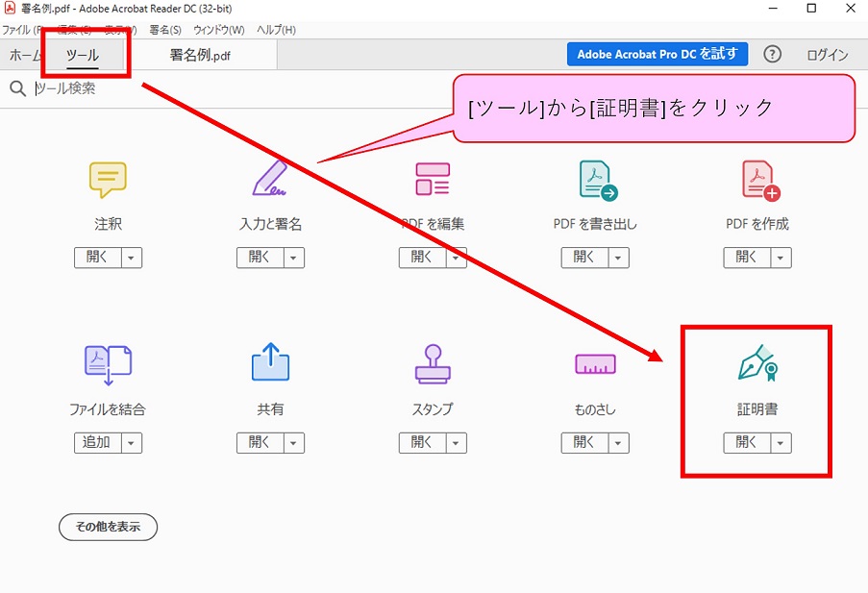The image size is (868, 593).
Task: Select the 入力と署名 pen icon
Action: click(270, 180)
